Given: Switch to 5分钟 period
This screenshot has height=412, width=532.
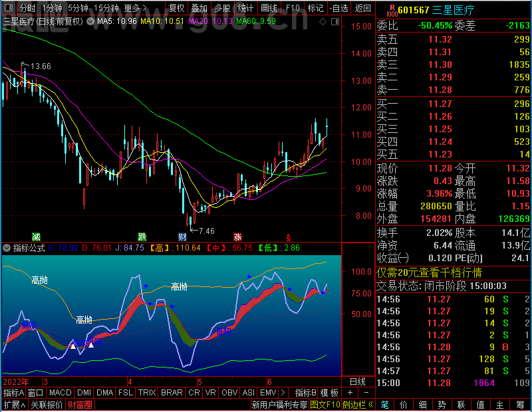Looking at the screenshot, I should coord(78,8).
